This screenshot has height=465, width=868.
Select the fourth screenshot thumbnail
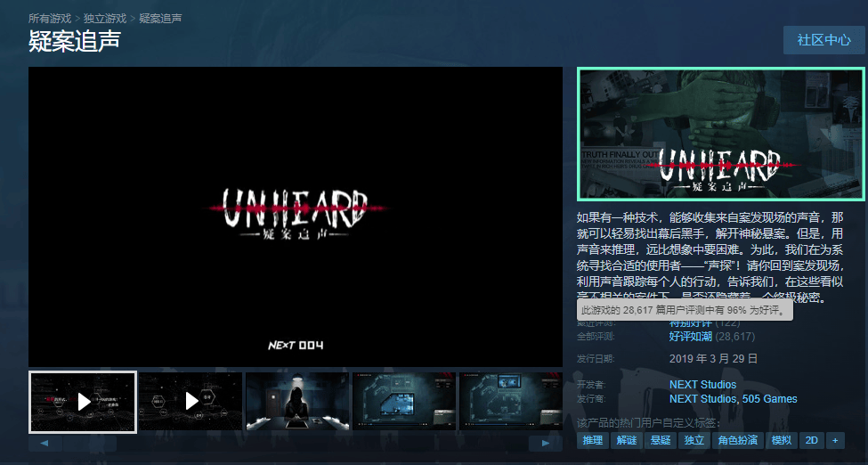[x=403, y=402]
